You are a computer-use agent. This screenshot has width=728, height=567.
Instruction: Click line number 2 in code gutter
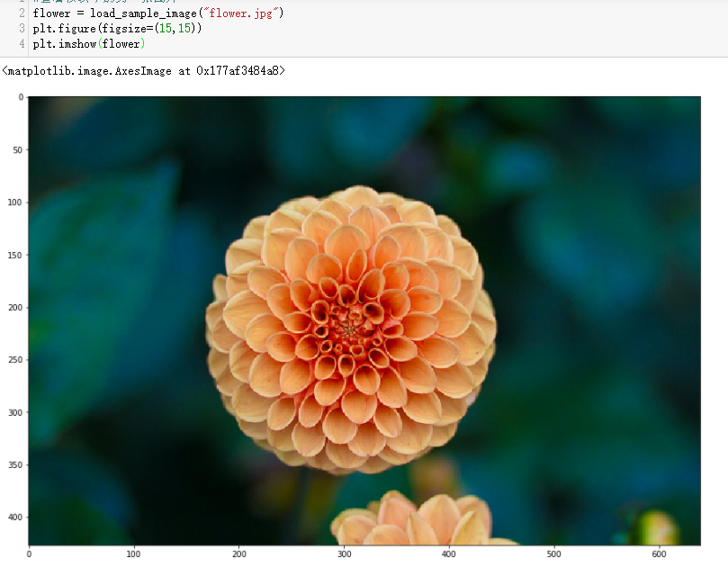(x=22, y=13)
